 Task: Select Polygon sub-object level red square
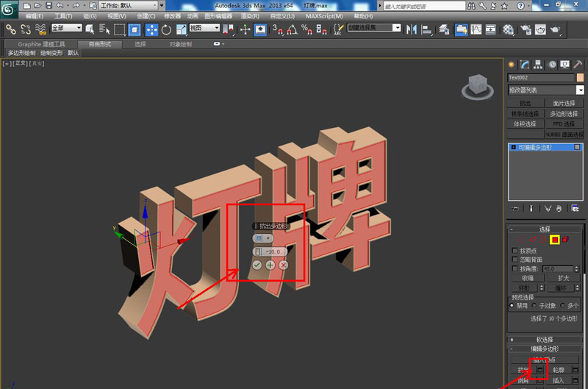coord(555,239)
